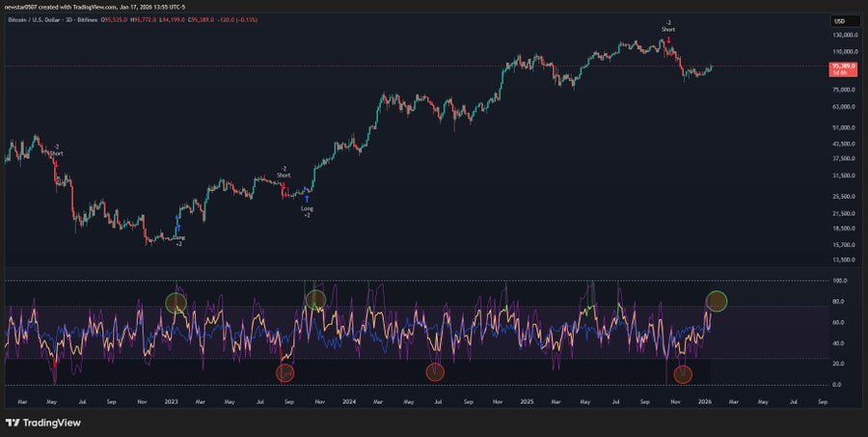Click the blue Long arrow near October 2023
Image resolution: width=868 pixels, height=437 pixels.
point(307,198)
